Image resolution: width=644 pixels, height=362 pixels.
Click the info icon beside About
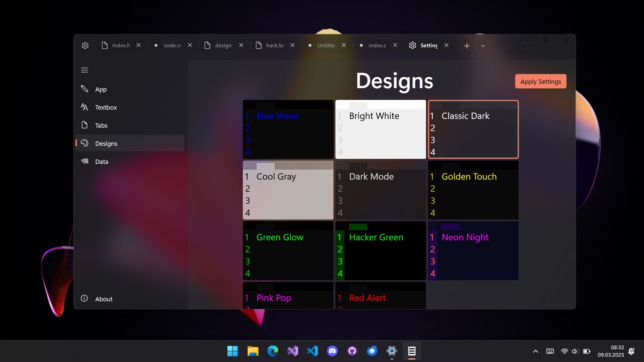85,299
